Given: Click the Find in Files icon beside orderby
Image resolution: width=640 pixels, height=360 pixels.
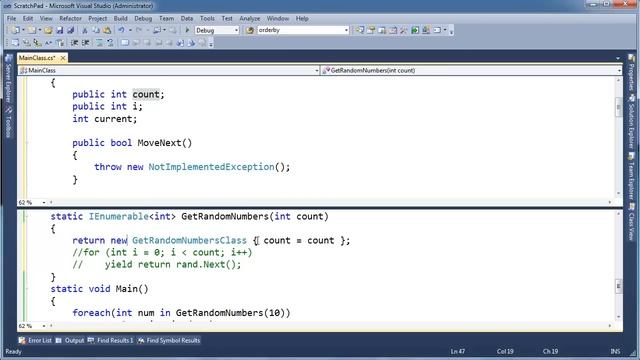Looking at the screenshot, I should pos(250,30).
